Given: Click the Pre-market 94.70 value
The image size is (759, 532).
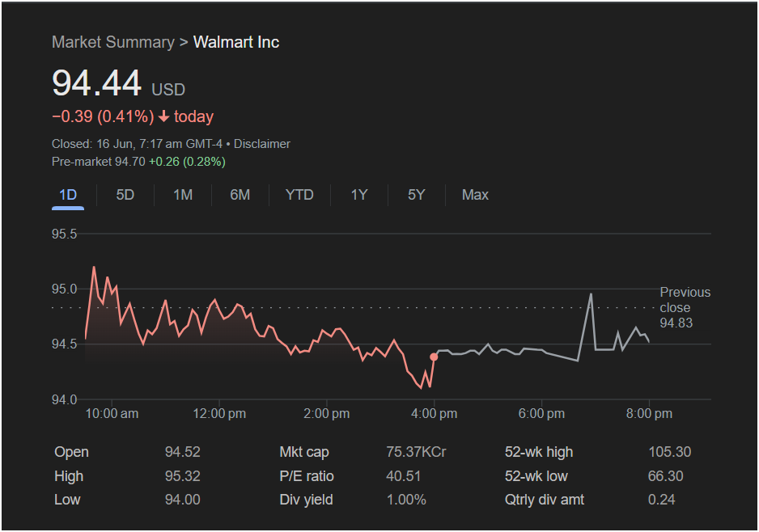Looking at the screenshot, I should 98,162.
